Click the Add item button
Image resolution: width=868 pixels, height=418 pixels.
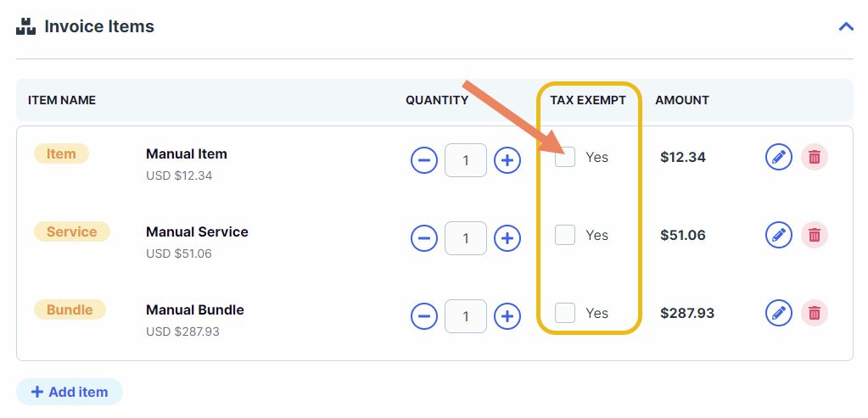70,392
